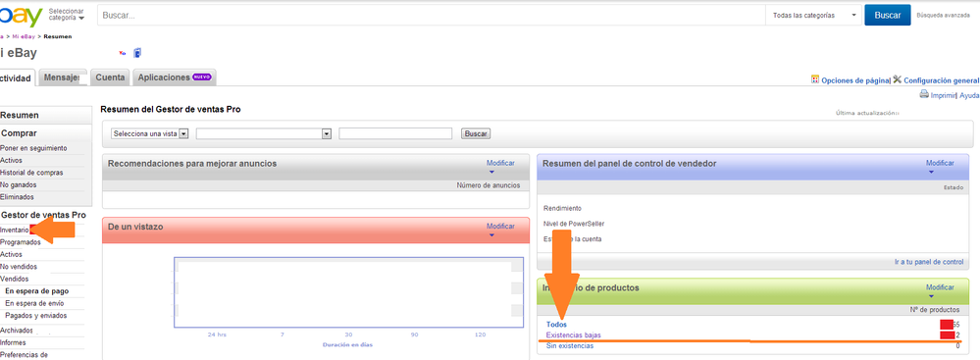Open the Sin existencias link
This screenshot has height=360, width=980.
(x=570, y=345)
